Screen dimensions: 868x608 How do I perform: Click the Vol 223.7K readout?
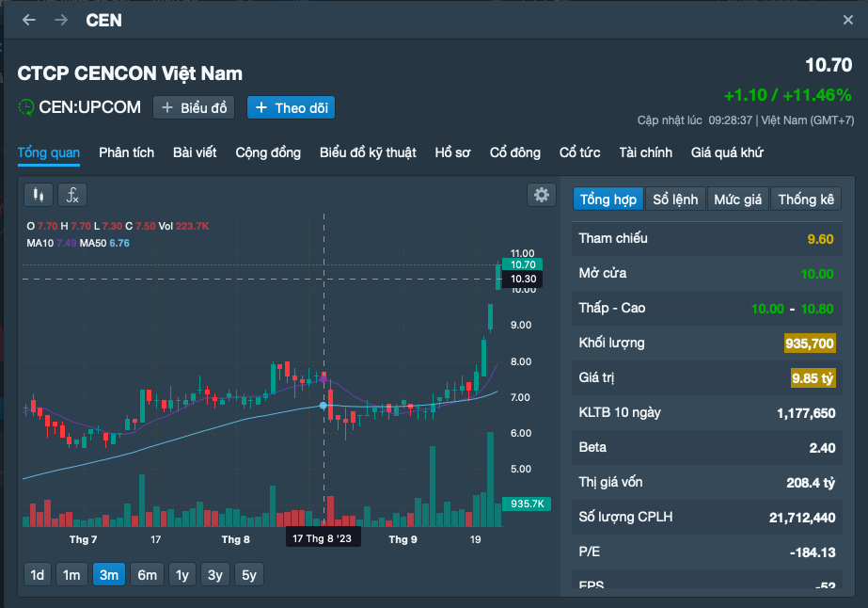pyautogui.click(x=183, y=226)
